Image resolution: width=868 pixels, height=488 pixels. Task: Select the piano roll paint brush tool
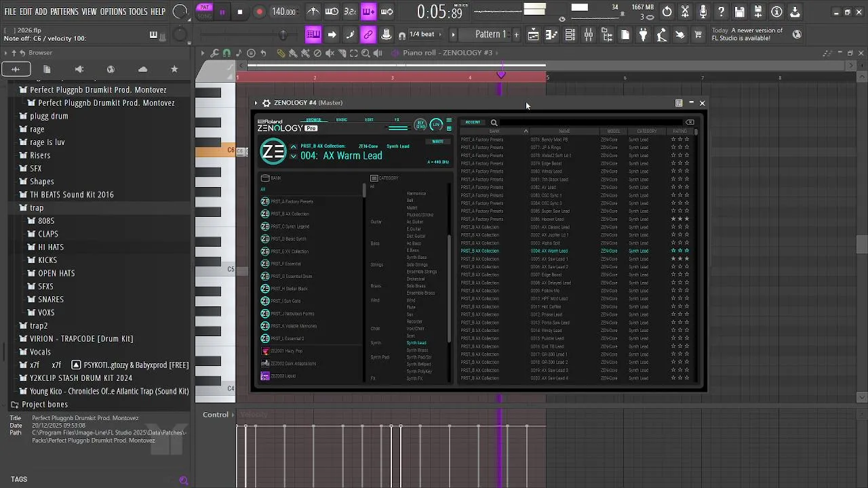coord(293,53)
